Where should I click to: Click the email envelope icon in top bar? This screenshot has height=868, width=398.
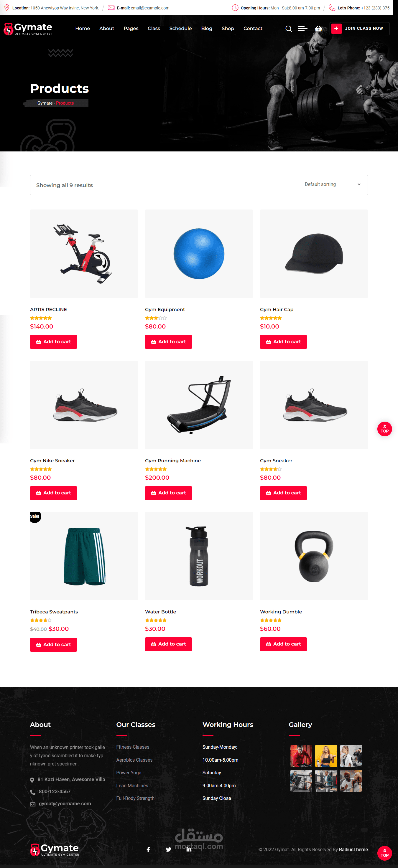pos(111,8)
